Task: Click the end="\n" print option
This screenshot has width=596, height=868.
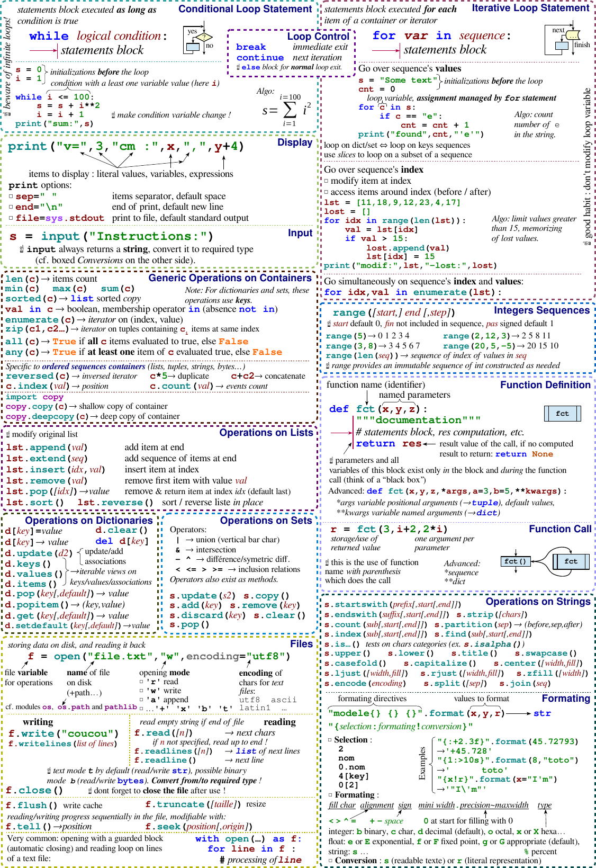Action: 39,207
